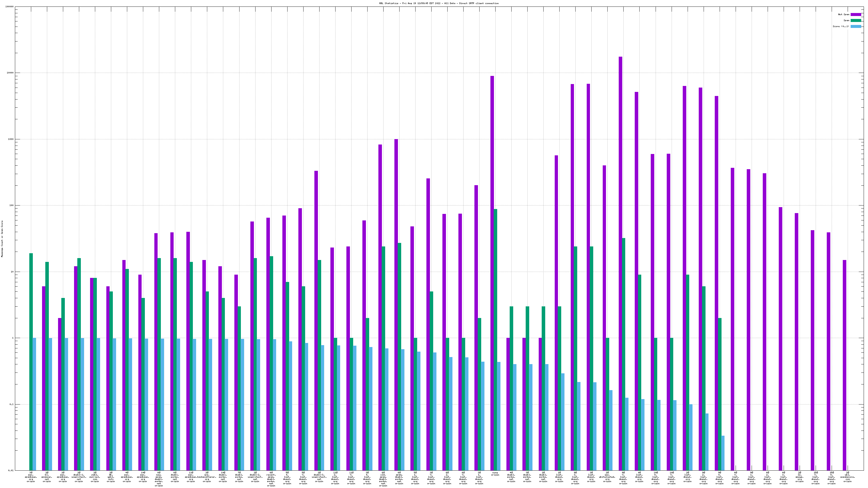Click the 100000 y-axis tick label
This screenshot has height=488, width=868.
[x=9, y=7]
